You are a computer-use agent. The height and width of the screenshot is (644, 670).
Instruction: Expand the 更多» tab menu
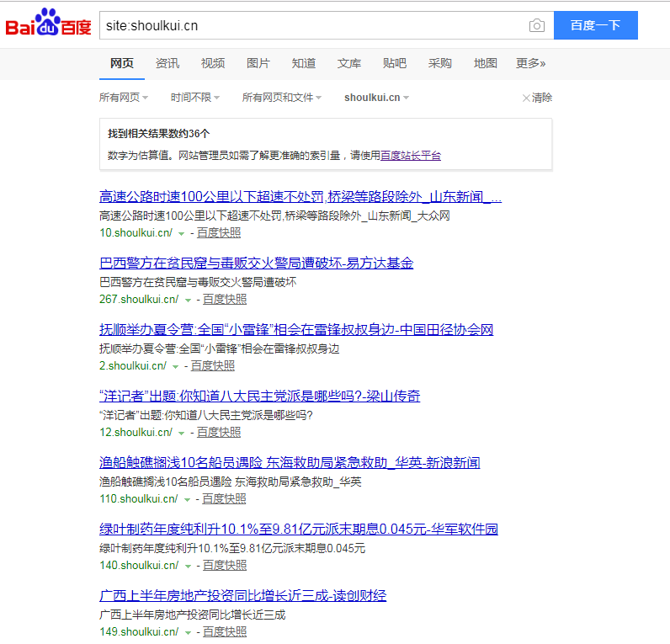coord(531,64)
